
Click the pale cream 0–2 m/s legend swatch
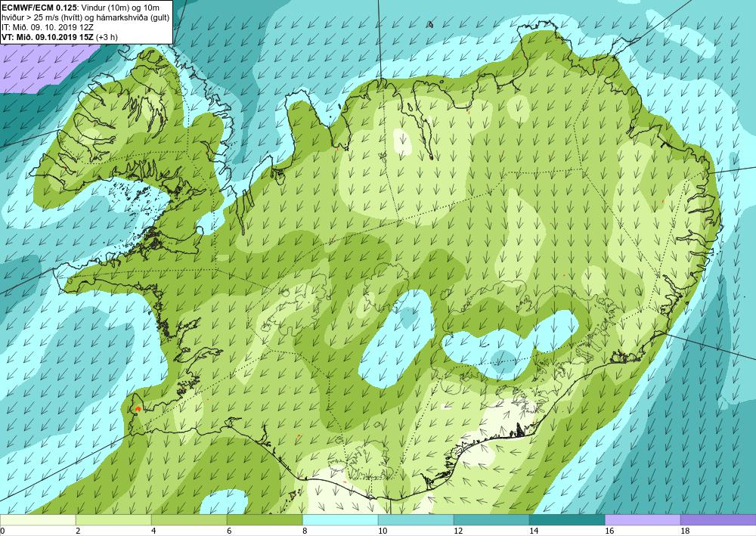click(x=38, y=520)
